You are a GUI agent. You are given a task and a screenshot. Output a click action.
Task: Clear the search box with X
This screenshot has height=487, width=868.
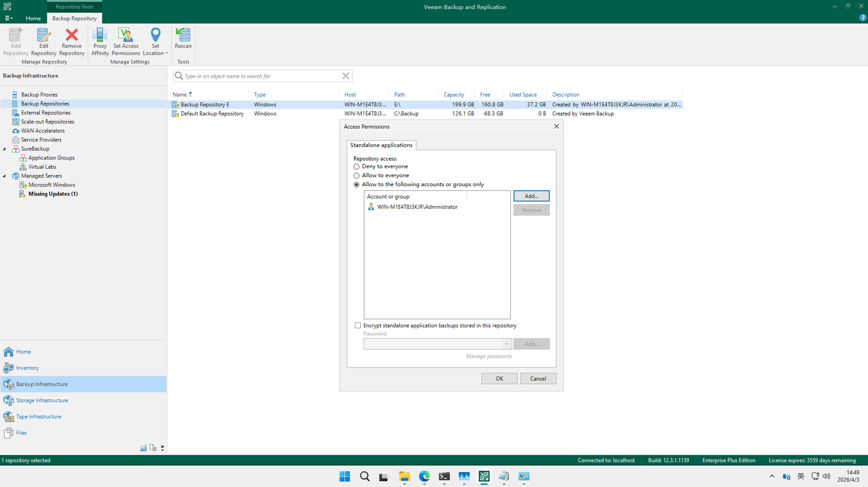click(345, 76)
